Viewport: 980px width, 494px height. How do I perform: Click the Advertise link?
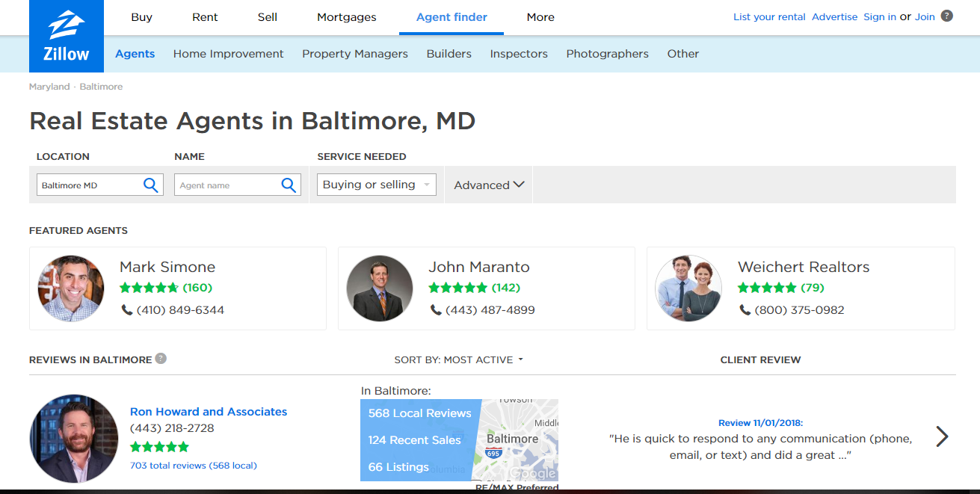point(834,16)
